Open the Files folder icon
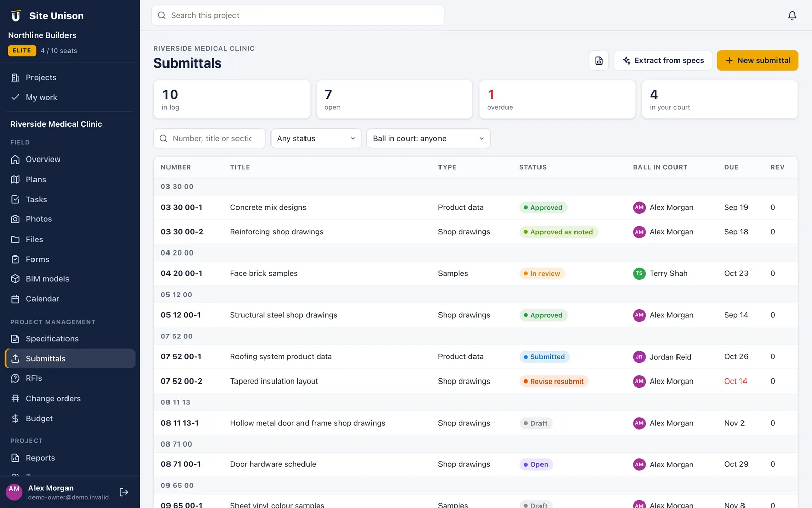The width and height of the screenshot is (812, 508). pyautogui.click(x=15, y=239)
